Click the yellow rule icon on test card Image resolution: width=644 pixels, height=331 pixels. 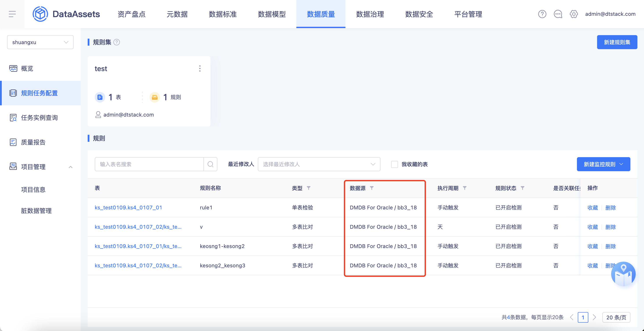[155, 97]
